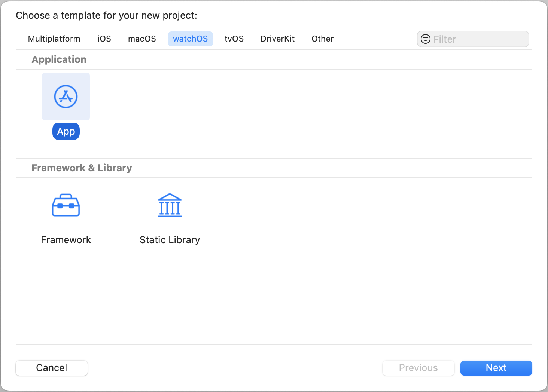Click the App template label
The image size is (548, 392).
point(66,131)
